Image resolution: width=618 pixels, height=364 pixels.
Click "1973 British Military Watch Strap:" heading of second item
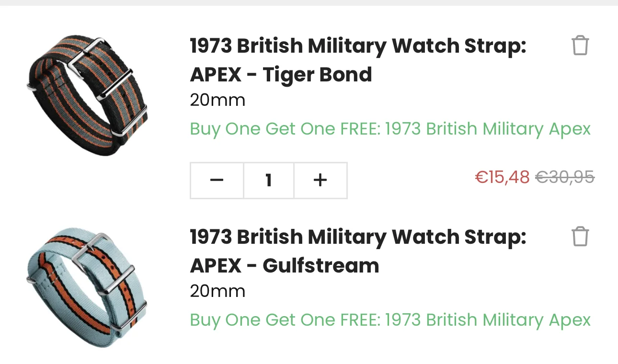pos(358,237)
